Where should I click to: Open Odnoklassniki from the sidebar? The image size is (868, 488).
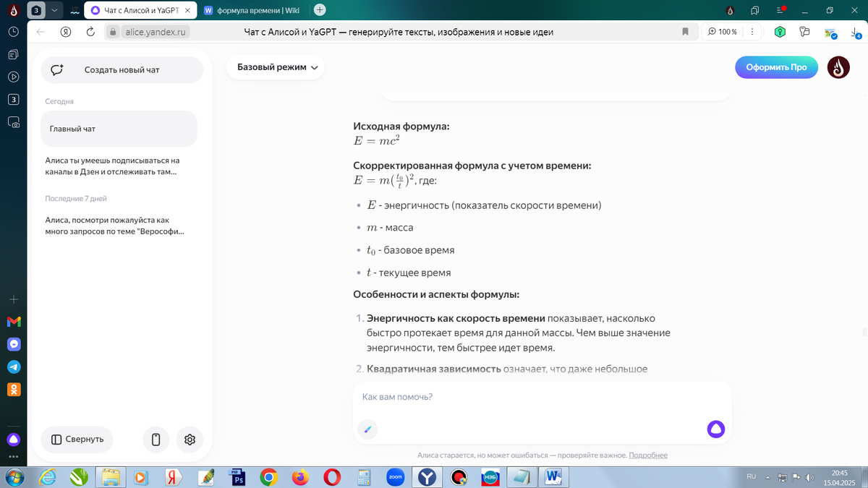pos(14,389)
